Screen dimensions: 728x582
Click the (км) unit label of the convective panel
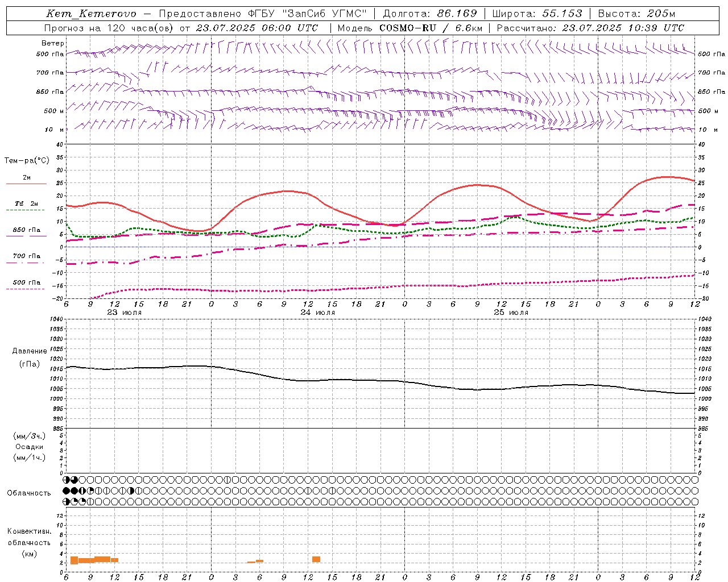pos(30,554)
